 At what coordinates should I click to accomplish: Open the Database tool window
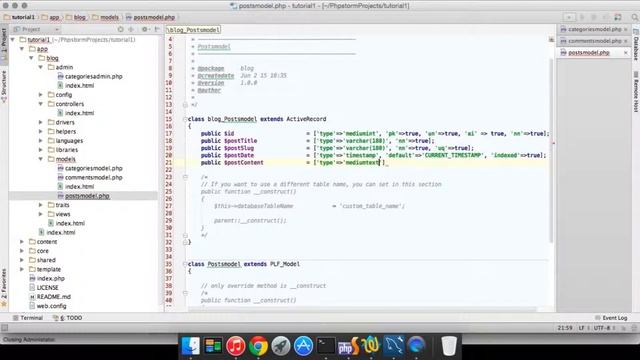(x=636, y=45)
